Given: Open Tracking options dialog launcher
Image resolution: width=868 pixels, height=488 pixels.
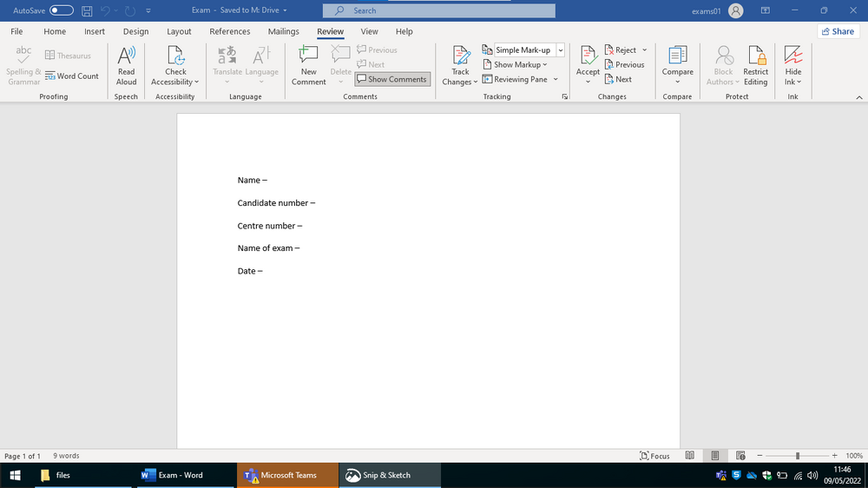Looking at the screenshot, I should click(565, 96).
